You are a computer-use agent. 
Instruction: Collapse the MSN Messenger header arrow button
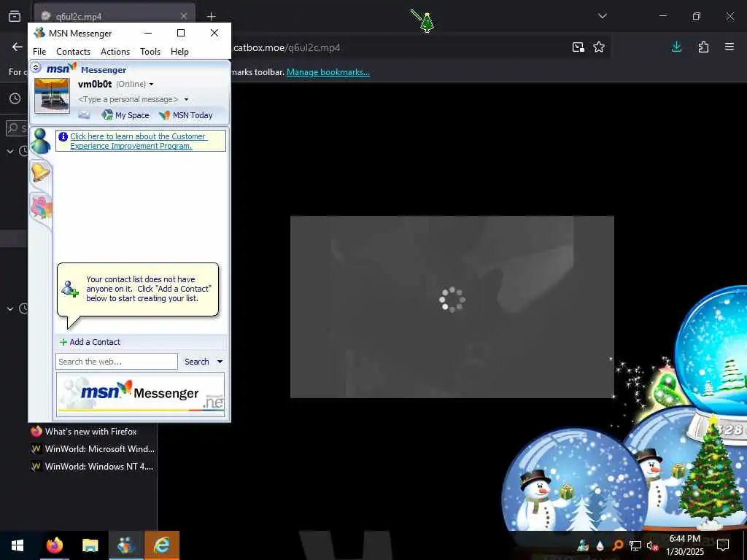coord(36,67)
